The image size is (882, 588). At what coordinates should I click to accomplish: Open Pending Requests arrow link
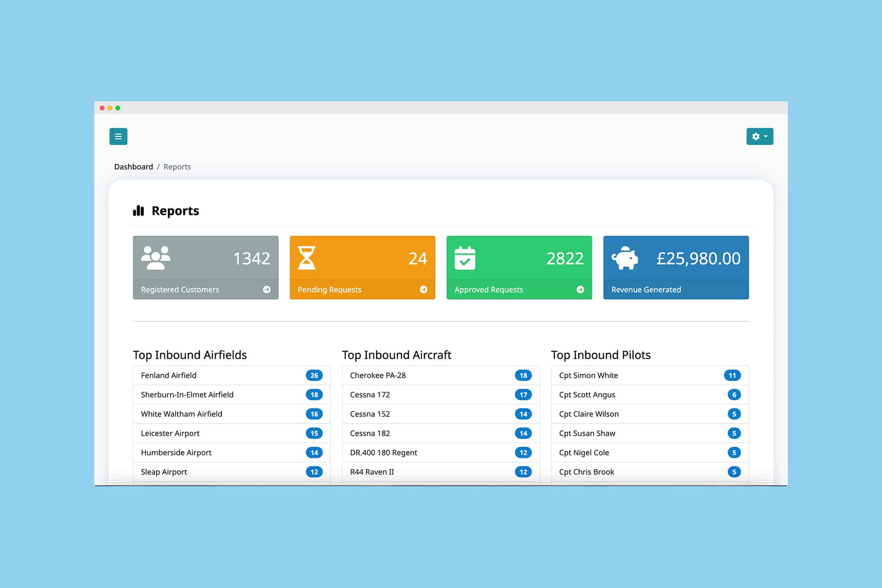[x=424, y=289]
